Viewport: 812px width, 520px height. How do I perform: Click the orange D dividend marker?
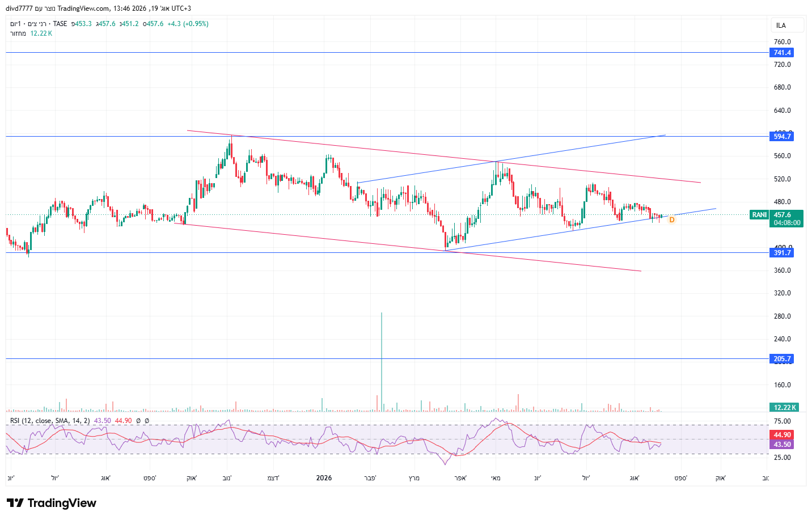click(x=672, y=219)
